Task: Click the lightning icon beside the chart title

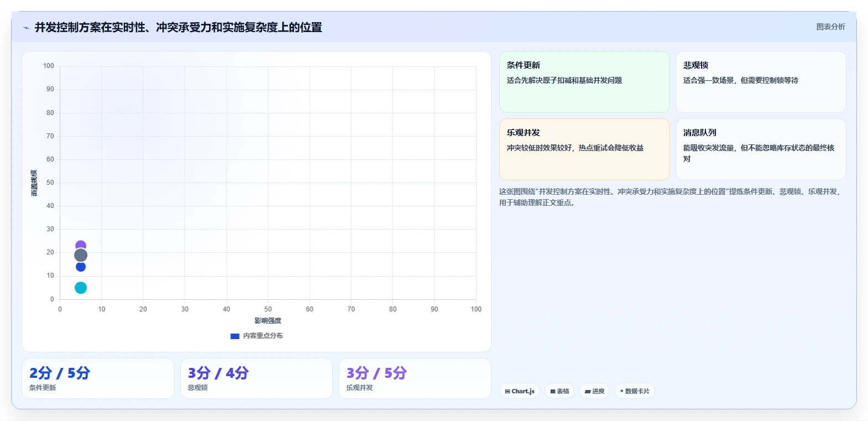Action: [26, 28]
